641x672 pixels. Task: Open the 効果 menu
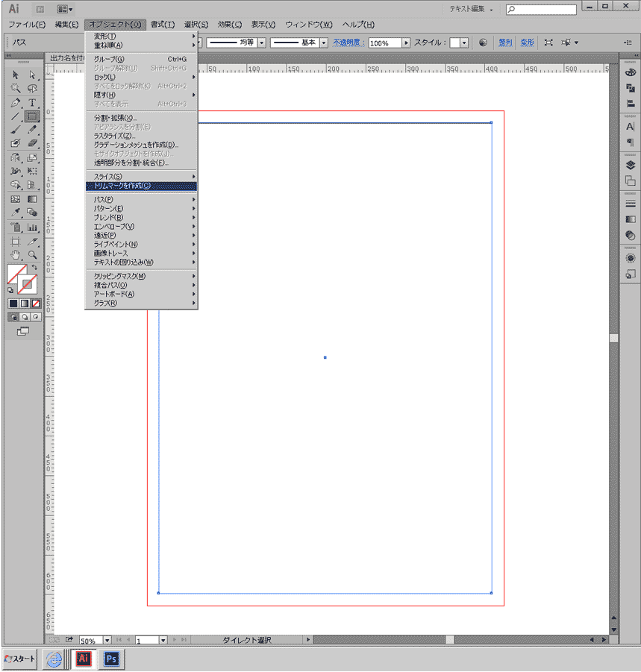coord(230,25)
